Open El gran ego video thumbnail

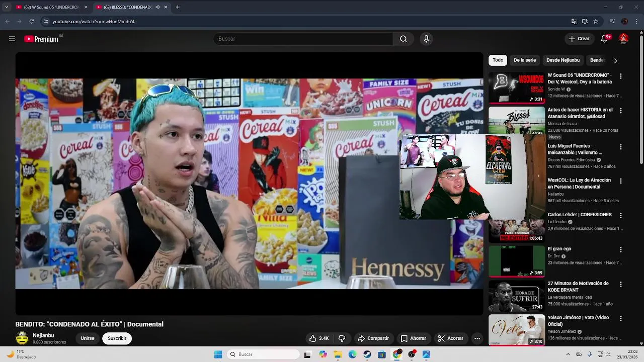pyautogui.click(x=517, y=261)
